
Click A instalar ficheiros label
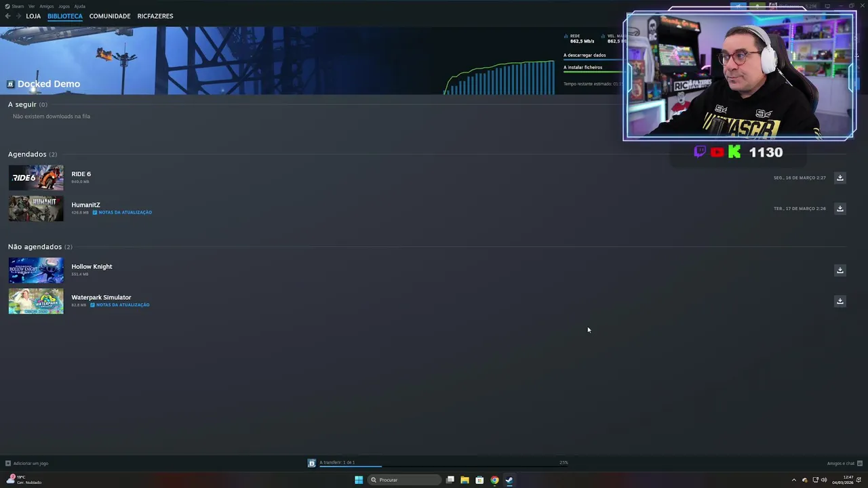(583, 68)
